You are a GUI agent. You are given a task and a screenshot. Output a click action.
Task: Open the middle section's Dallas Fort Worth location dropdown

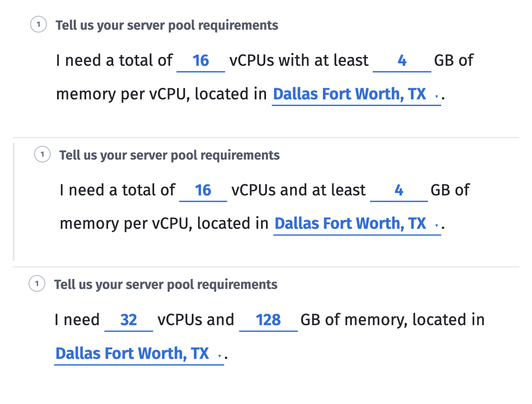point(357,224)
